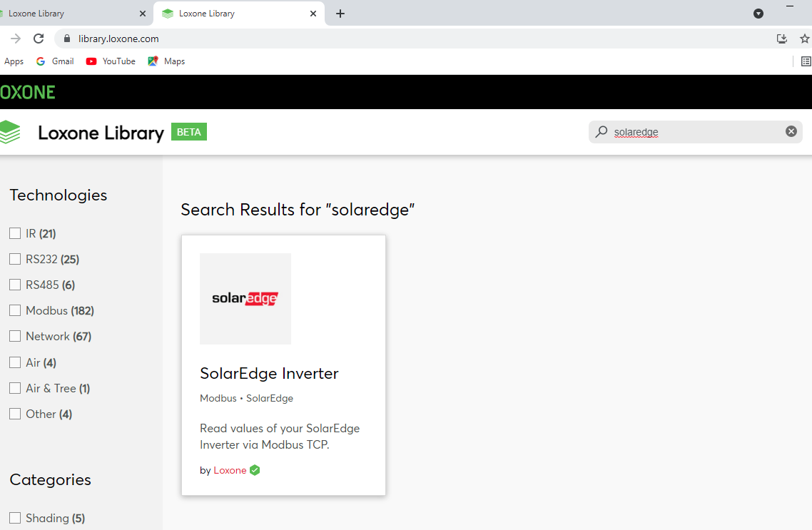812x530 pixels.
Task: Open the SolarEdge Inverter result title
Action: point(269,373)
